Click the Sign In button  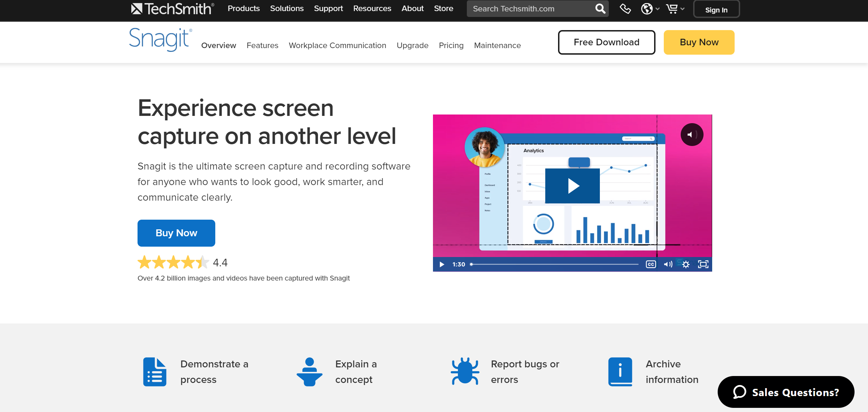coord(716,9)
